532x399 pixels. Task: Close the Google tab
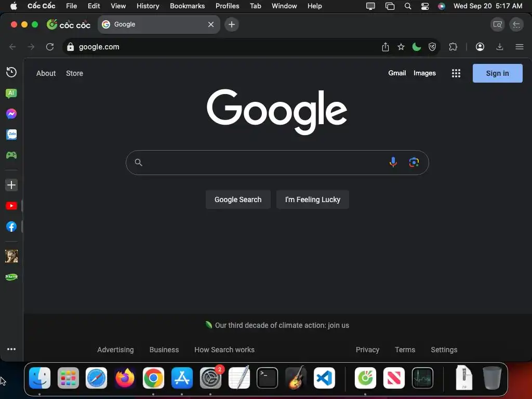click(211, 24)
